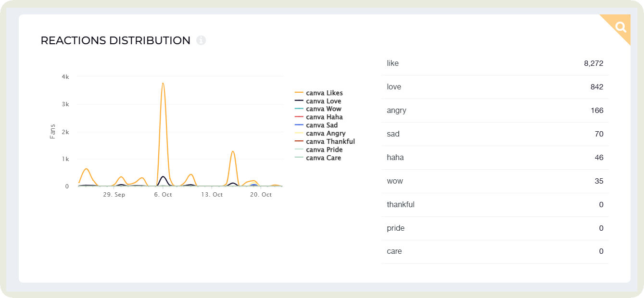The height and width of the screenshot is (298, 644).
Task: Click the haha reaction count 46
Action: coord(599,157)
